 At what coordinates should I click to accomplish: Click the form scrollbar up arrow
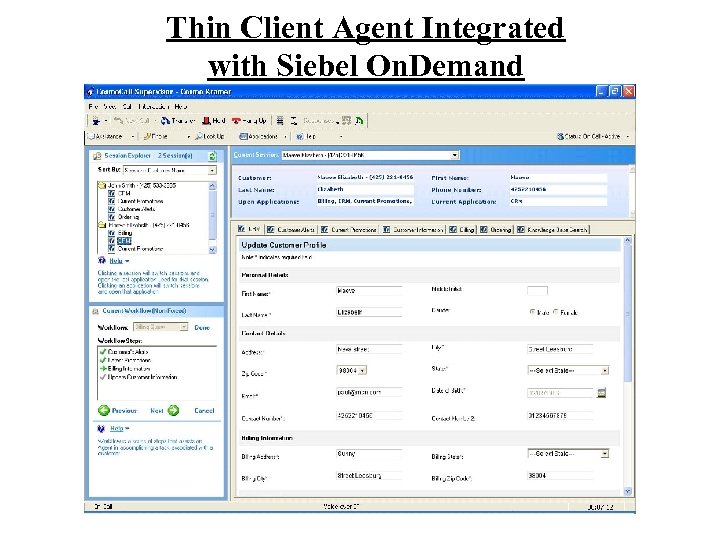coord(628,240)
